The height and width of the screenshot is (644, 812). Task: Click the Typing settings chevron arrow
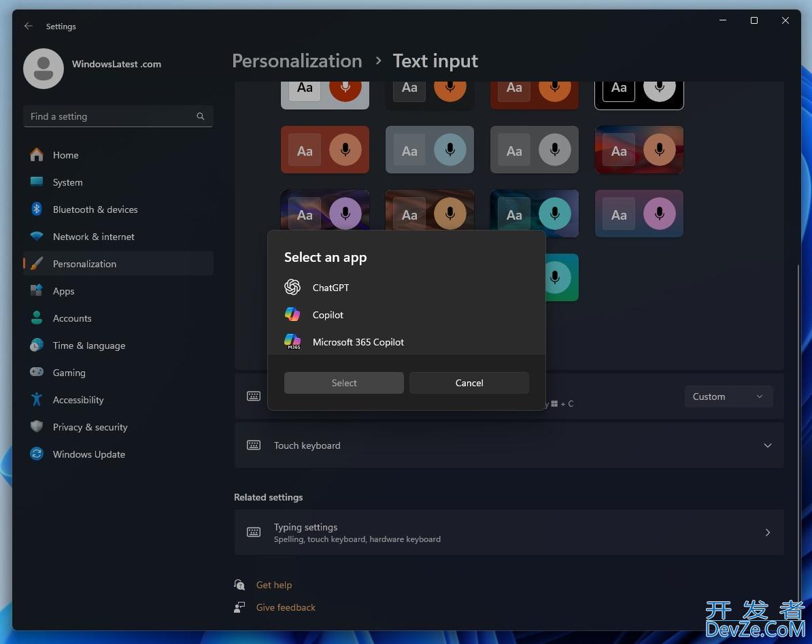click(x=768, y=532)
